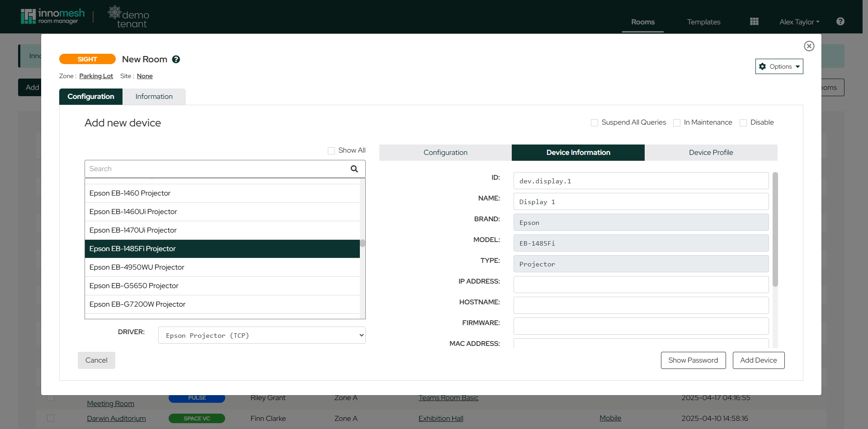
Task: Open the device Configuration tab
Action: 445,153
